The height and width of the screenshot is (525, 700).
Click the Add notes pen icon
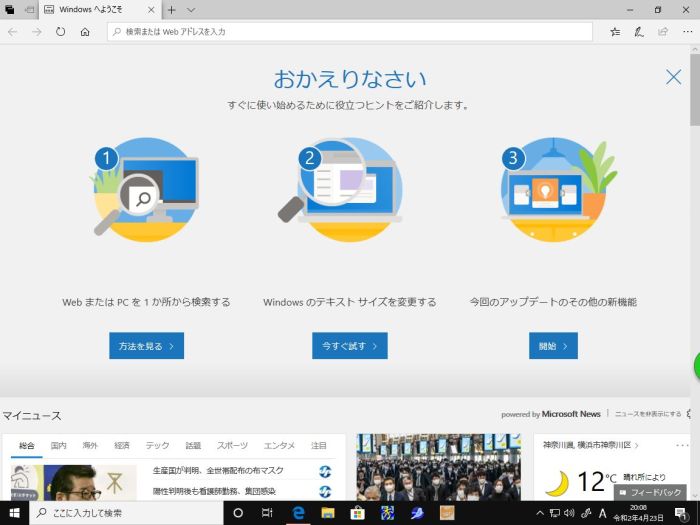(639, 32)
